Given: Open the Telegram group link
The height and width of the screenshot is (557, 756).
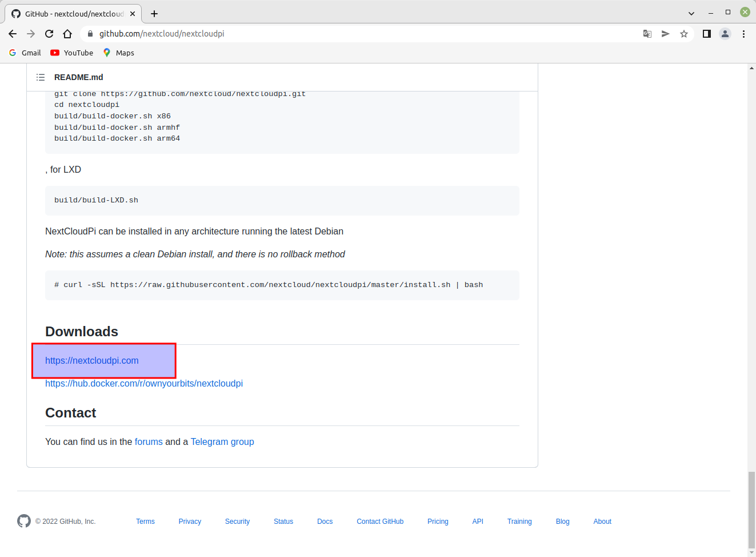Looking at the screenshot, I should click(222, 441).
